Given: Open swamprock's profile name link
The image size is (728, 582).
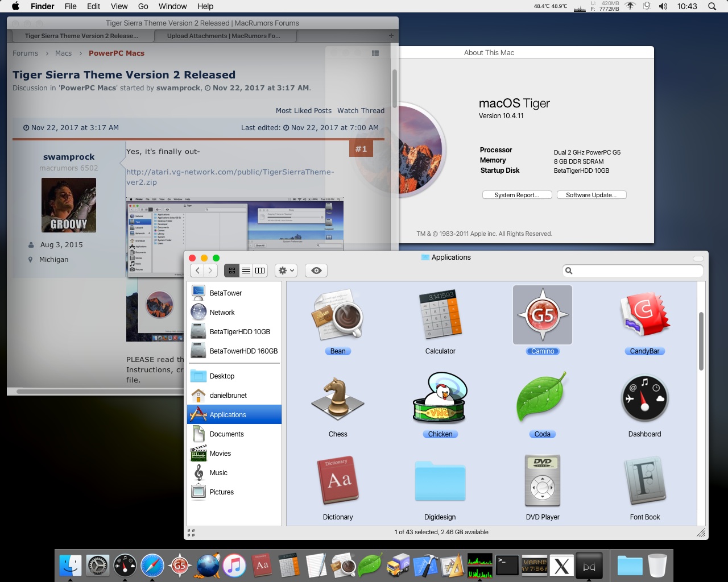Looking at the screenshot, I should tap(69, 157).
